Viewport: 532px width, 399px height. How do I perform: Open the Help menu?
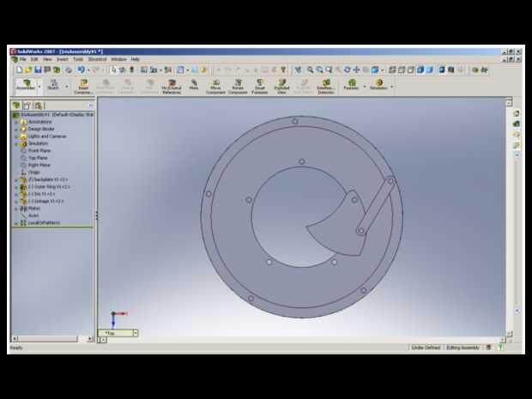click(x=135, y=59)
